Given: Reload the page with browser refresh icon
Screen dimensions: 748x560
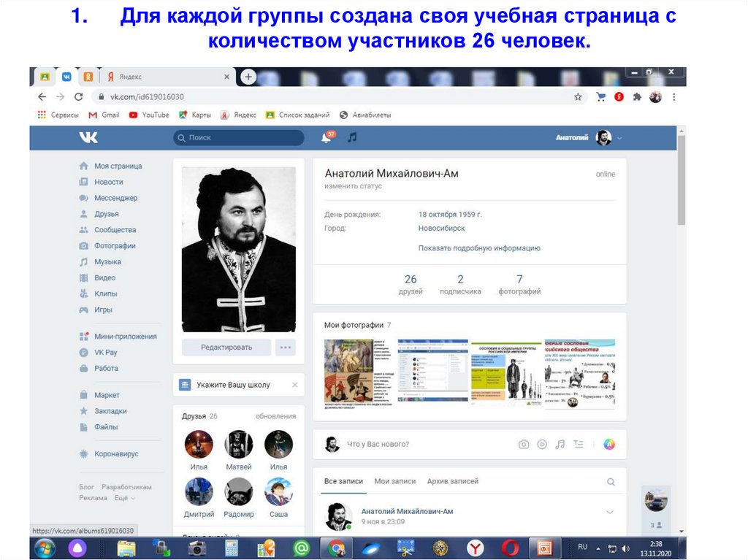Looking at the screenshot, I should point(77,96).
